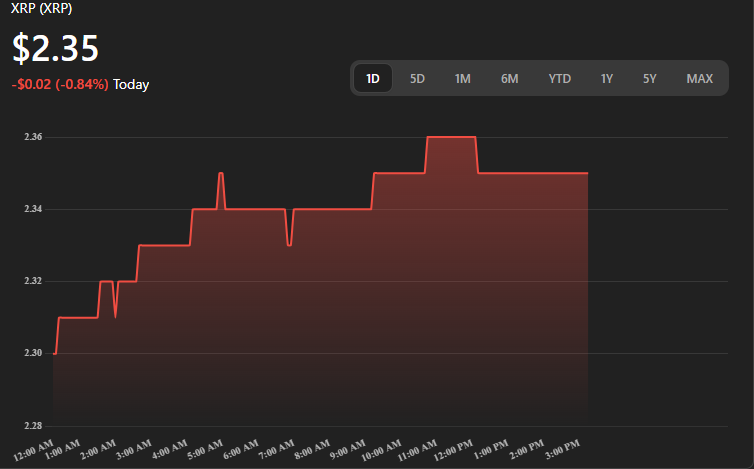Switch chart to the 5D range
This screenshot has width=754, height=469.
[x=418, y=78]
